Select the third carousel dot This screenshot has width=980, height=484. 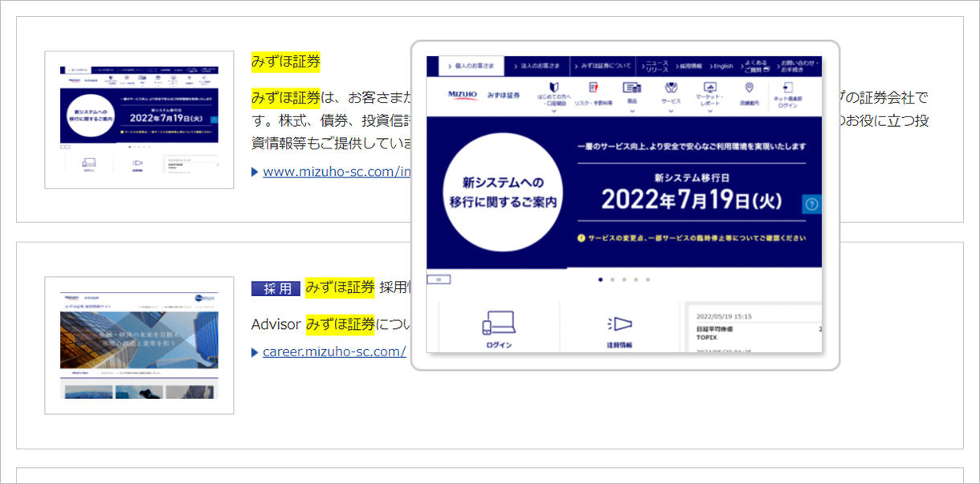pyautogui.click(x=624, y=279)
